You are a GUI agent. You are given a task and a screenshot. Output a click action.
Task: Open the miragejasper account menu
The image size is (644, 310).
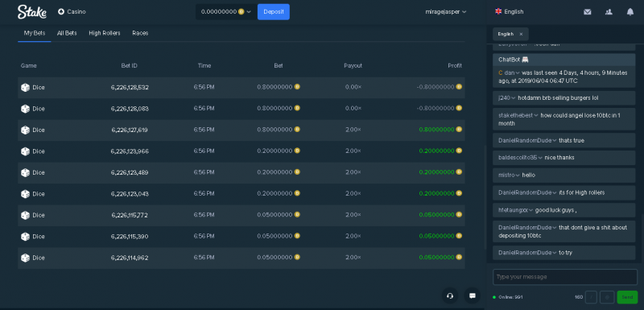click(x=446, y=12)
